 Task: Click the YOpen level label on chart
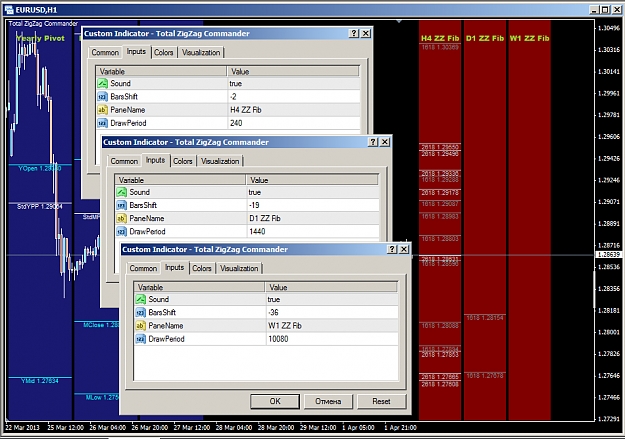pyautogui.click(x=40, y=169)
